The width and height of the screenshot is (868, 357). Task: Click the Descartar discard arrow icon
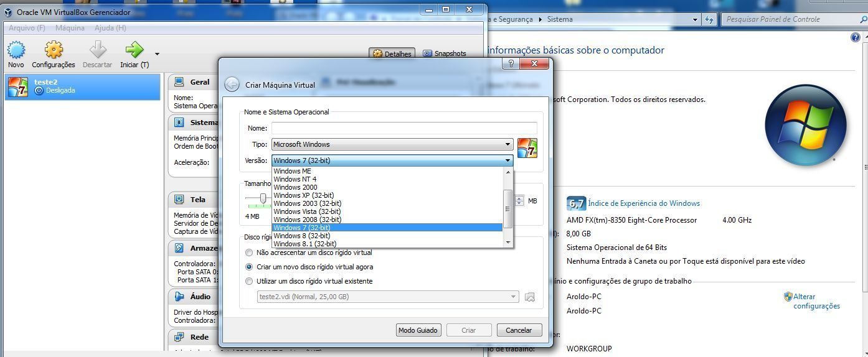(98, 50)
